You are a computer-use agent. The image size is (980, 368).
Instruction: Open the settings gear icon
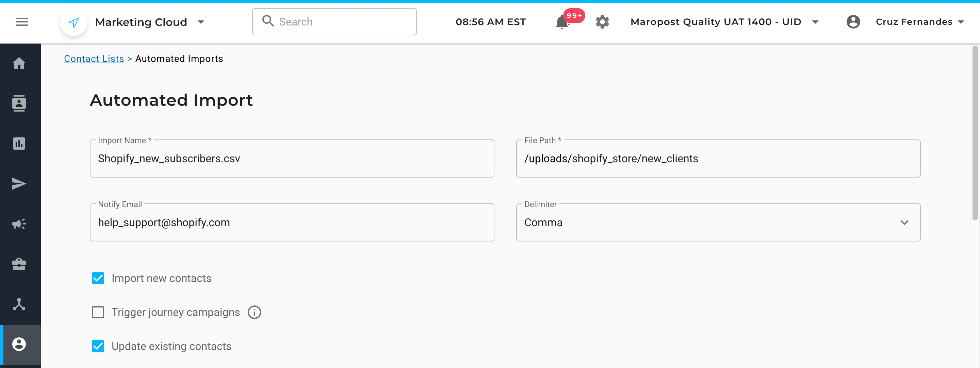point(602,22)
